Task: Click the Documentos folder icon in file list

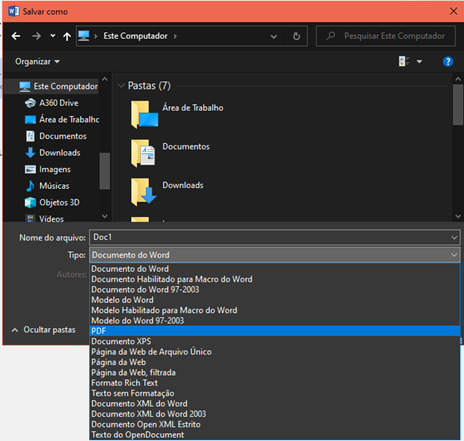Action: pyautogui.click(x=143, y=153)
